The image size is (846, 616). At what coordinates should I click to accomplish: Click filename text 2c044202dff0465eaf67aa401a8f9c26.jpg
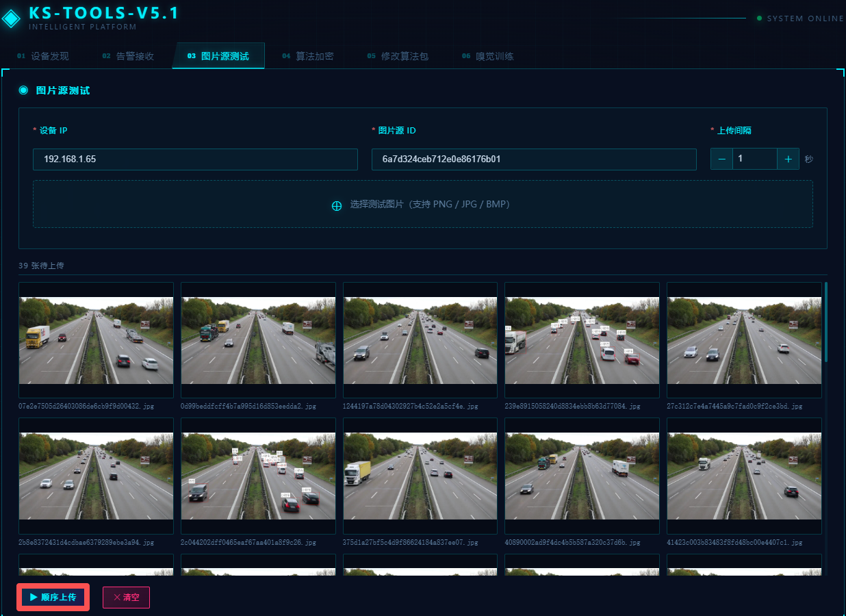(248, 542)
